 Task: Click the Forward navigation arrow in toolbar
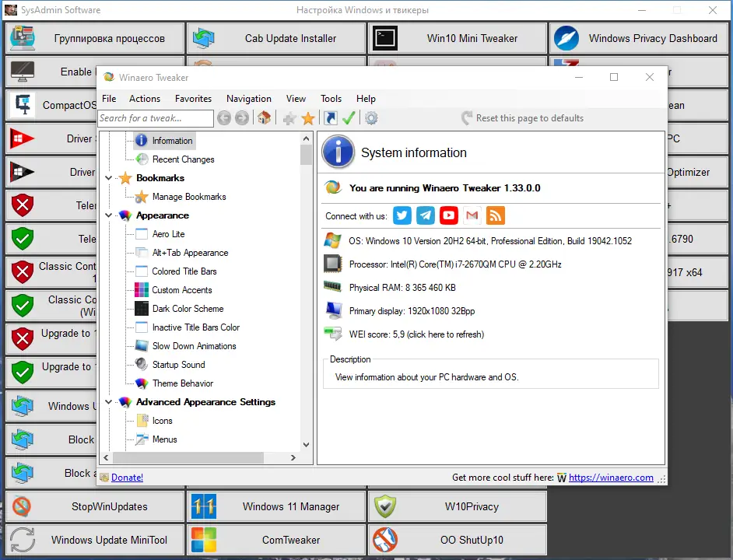click(242, 118)
